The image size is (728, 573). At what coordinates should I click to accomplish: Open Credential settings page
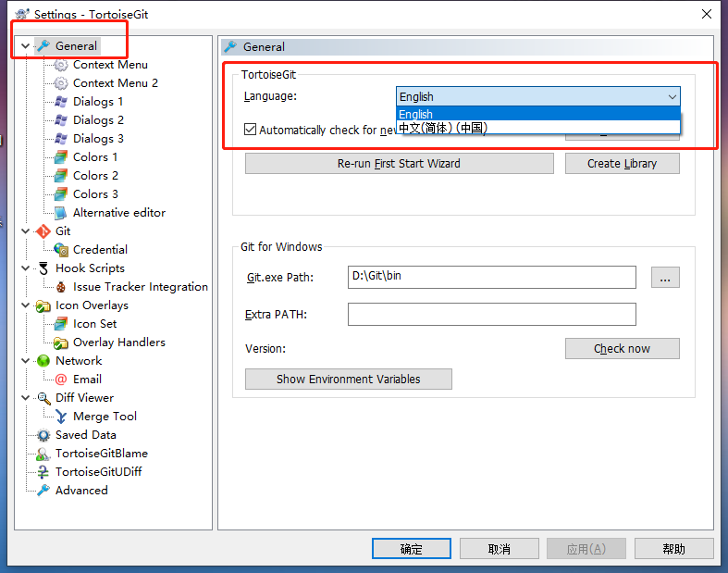[x=100, y=250]
